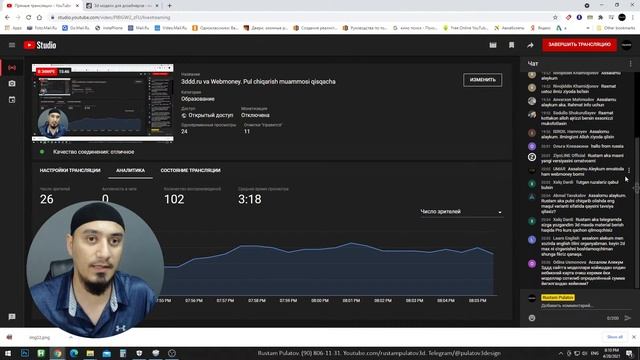Switch to the Настройки трансляции tab
The width and height of the screenshot is (640, 360).
pos(70,170)
